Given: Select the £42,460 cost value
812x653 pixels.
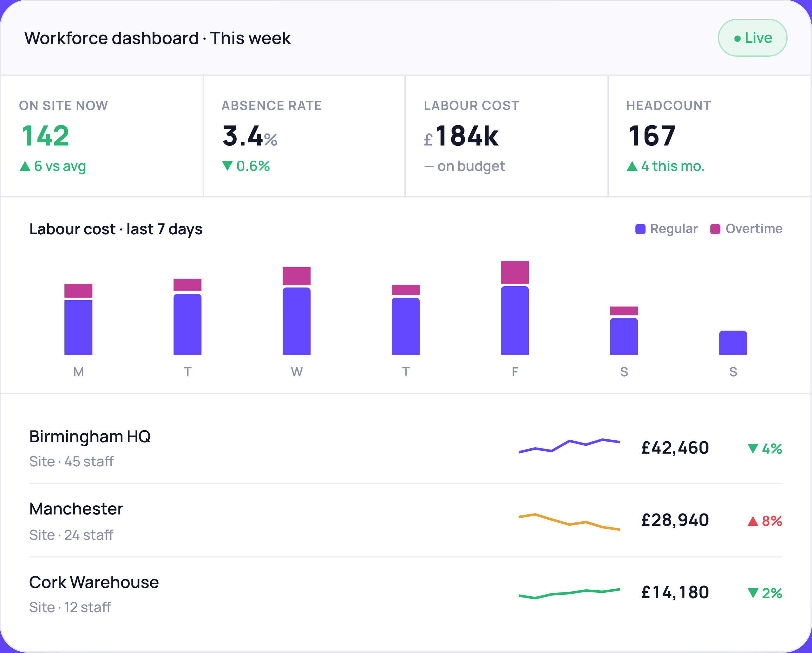Looking at the screenshot, I should (x=675, y=448).
